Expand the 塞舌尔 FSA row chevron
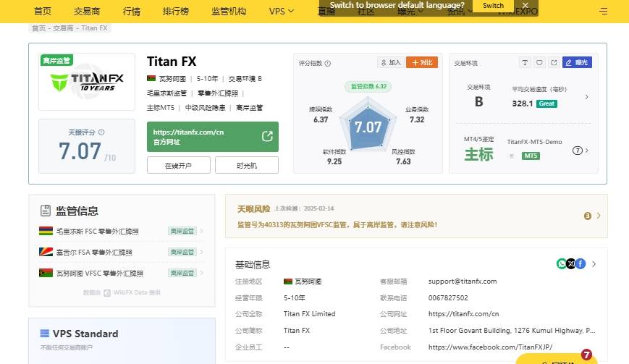The width and height of the screenshot is (629, 364). tap(201, 252)
